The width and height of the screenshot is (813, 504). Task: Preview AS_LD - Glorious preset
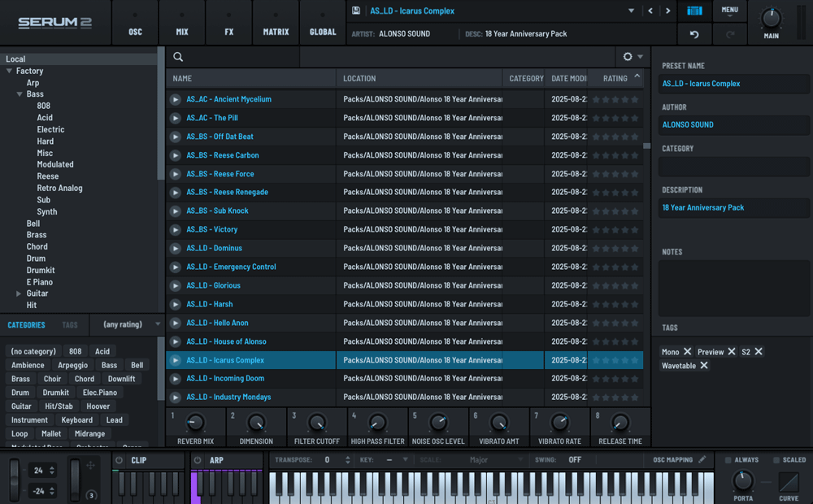pos(176,285)
